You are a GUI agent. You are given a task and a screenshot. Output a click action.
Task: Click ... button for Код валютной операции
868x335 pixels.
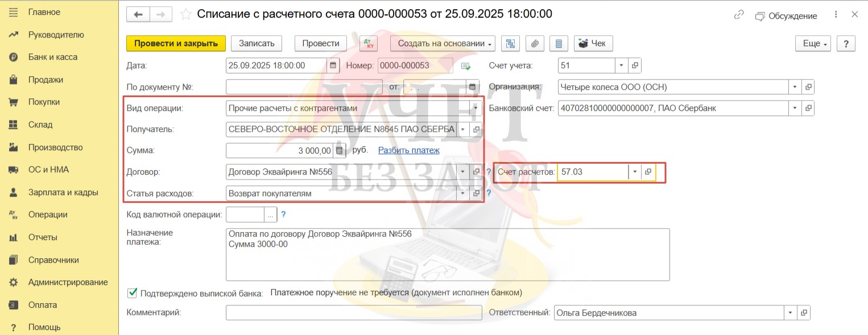[270, 214]
